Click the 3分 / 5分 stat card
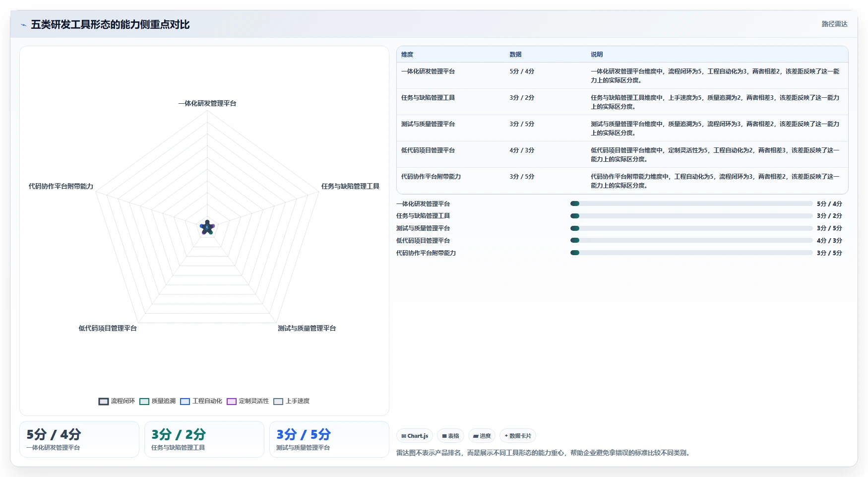 pyautogui.click(x=329, y=439)
